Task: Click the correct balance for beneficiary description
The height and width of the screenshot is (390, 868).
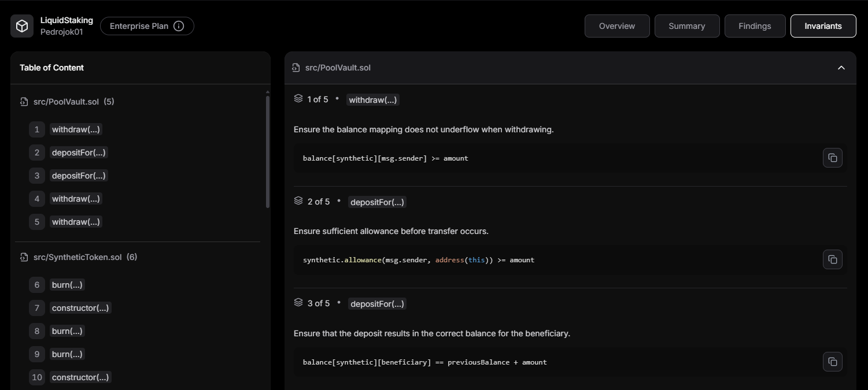Action: [x=432, y=333]
